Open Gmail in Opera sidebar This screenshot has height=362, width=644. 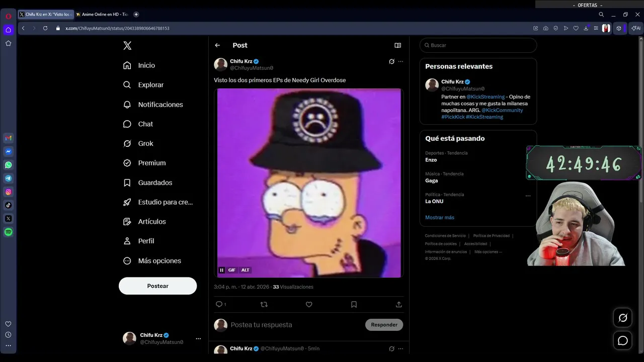(x=9, y=138)
